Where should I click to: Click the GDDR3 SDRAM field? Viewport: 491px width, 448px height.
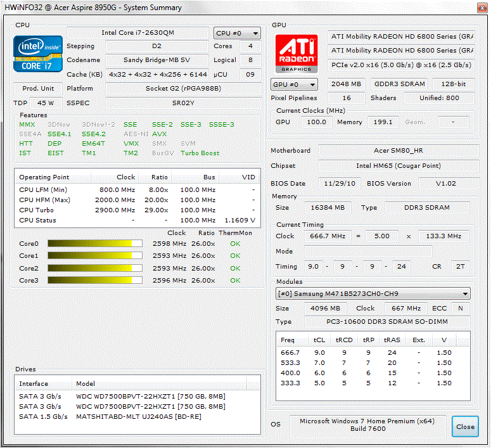pos(400,84)
